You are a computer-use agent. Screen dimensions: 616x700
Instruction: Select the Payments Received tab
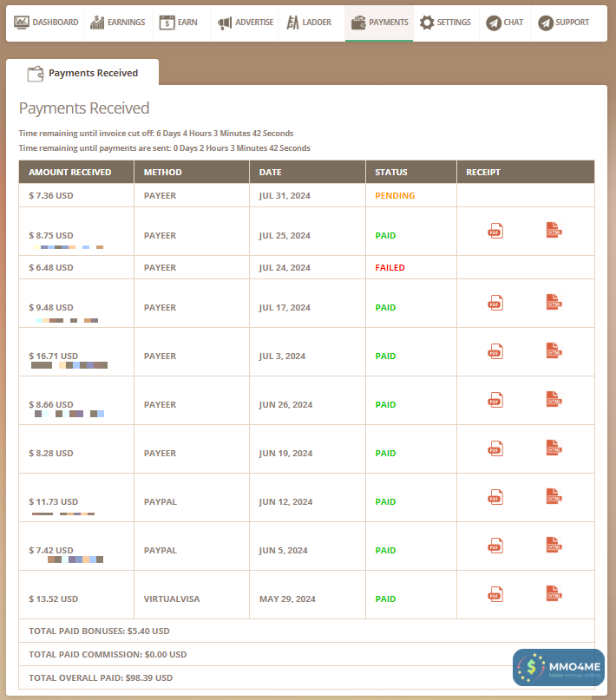pos(82,72)
